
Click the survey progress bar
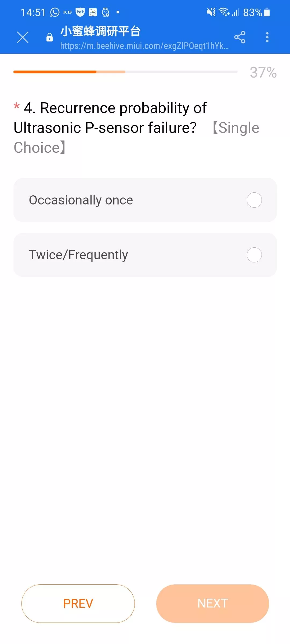[x=125, y=72]
